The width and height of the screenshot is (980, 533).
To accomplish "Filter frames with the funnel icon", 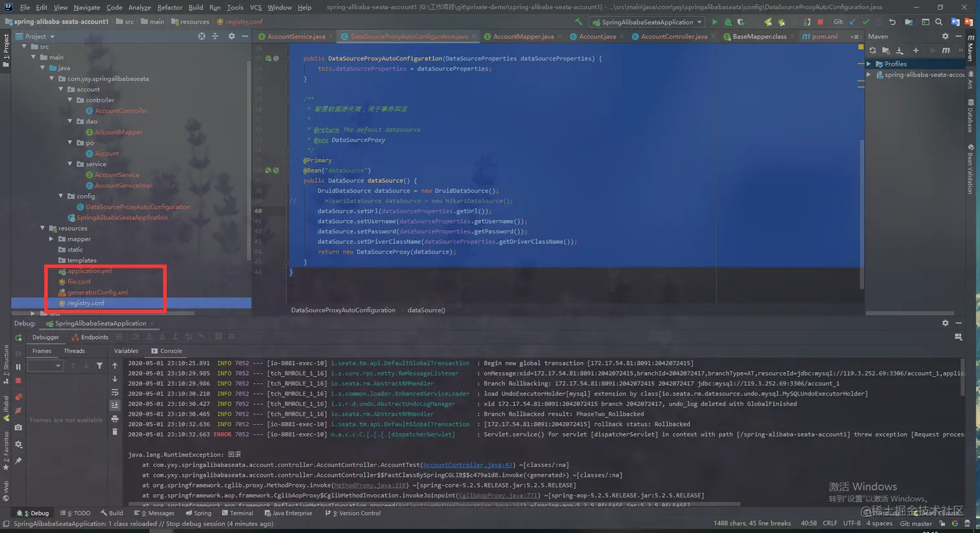I will (x=99, y=366).
